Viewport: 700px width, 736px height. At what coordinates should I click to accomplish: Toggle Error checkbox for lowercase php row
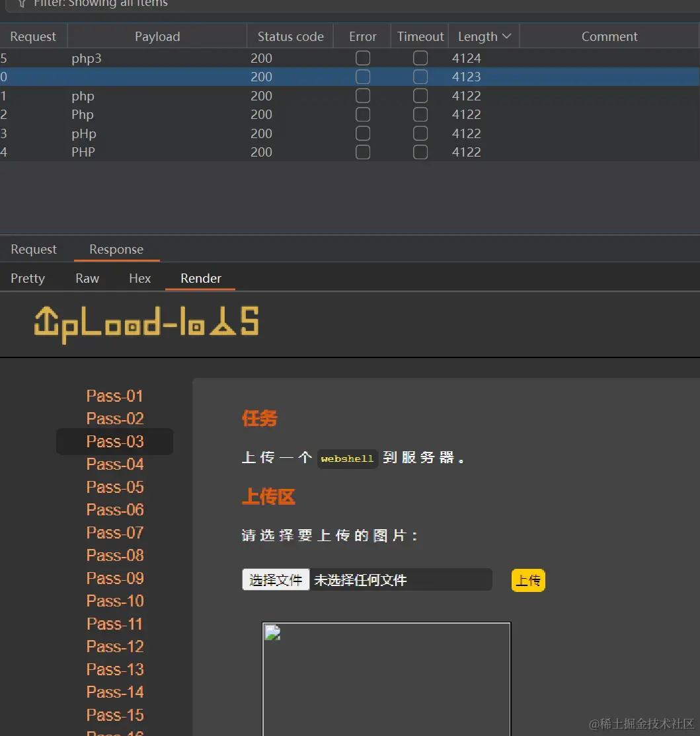pos(363,96)
